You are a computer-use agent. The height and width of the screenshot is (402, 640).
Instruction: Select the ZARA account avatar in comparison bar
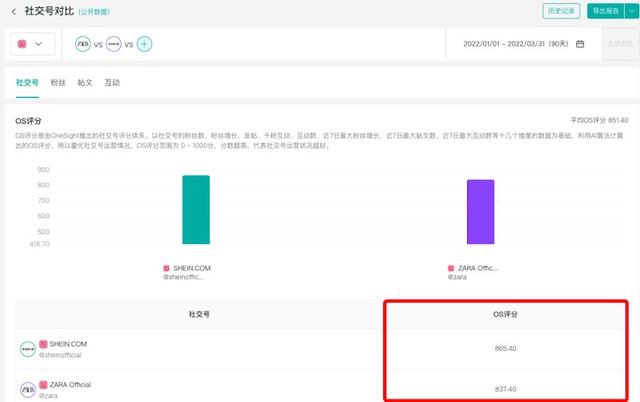point(83,44)
